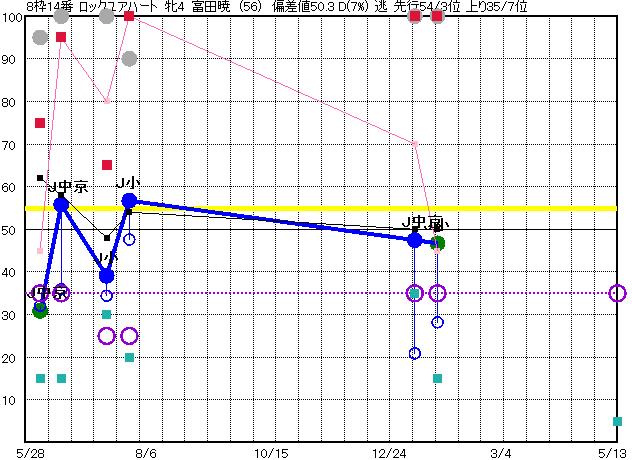
Task: Click the J小 label above 8/6 peak
Action: pos(128,183)
